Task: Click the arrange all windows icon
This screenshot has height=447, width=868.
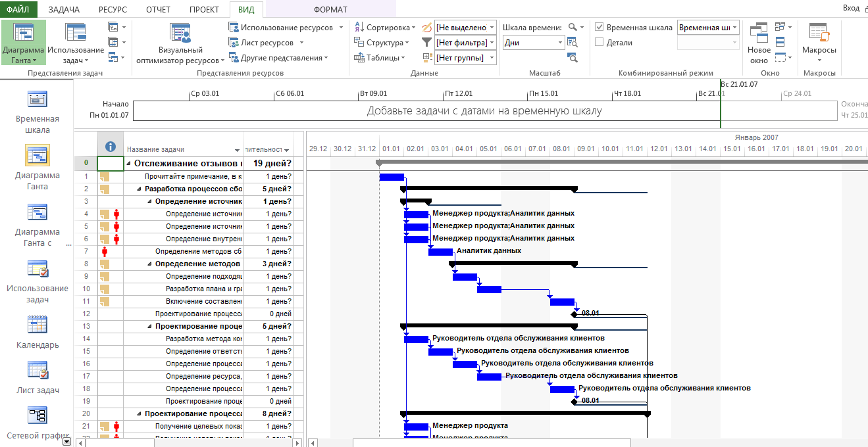Action: (780, 42)
